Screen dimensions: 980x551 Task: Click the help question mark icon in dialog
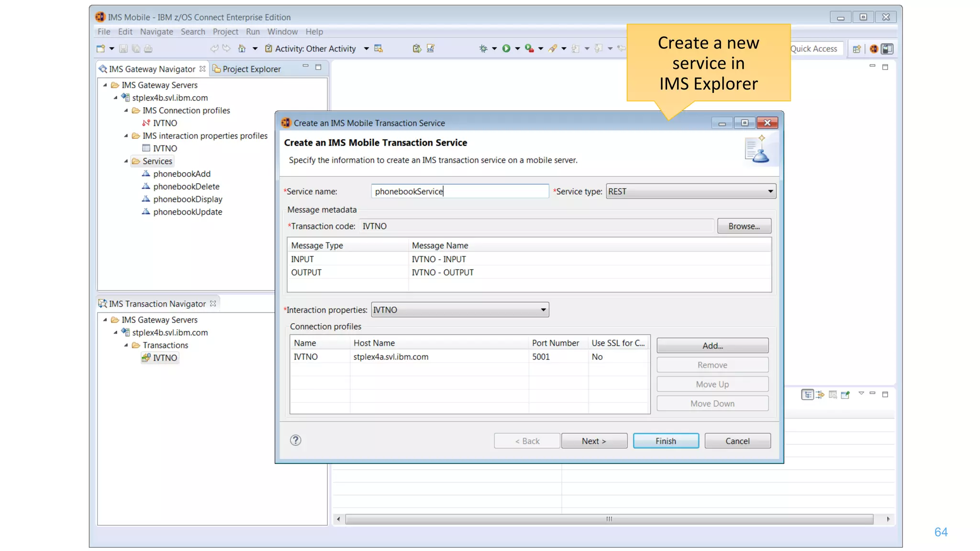coord(296,440)
